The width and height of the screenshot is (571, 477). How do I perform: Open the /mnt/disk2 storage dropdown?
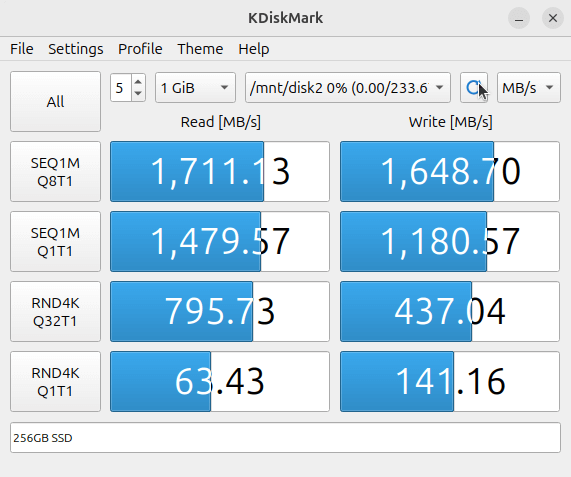coord(348,87)
